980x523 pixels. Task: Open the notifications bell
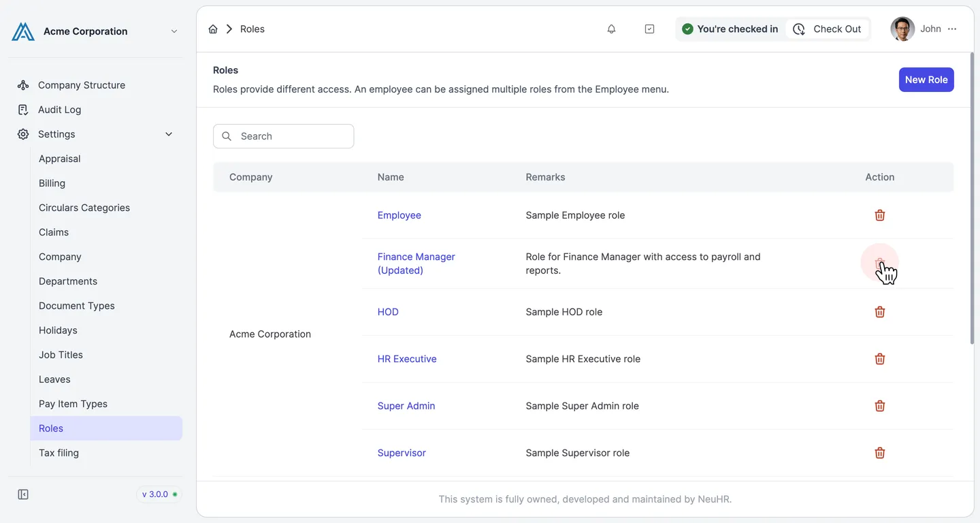tap(611, 29)
